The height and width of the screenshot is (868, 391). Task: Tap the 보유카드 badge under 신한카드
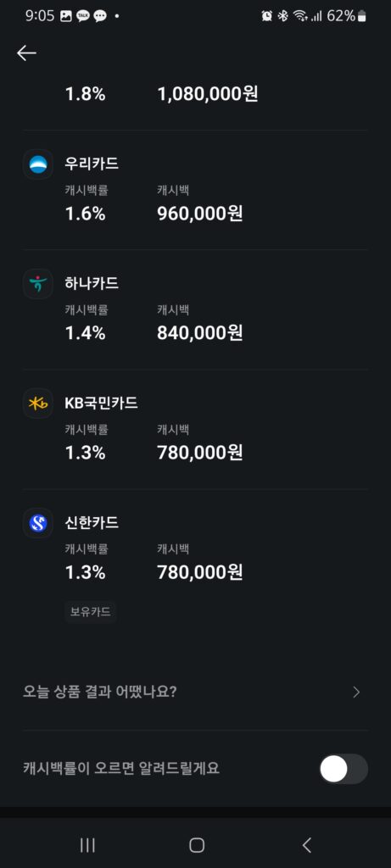click(x=90, y=612)
